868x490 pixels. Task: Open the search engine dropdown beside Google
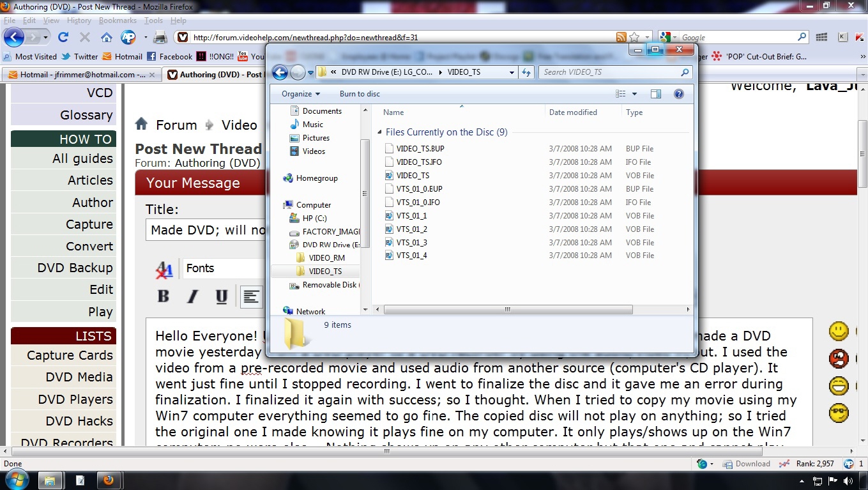tap(676, 37)
